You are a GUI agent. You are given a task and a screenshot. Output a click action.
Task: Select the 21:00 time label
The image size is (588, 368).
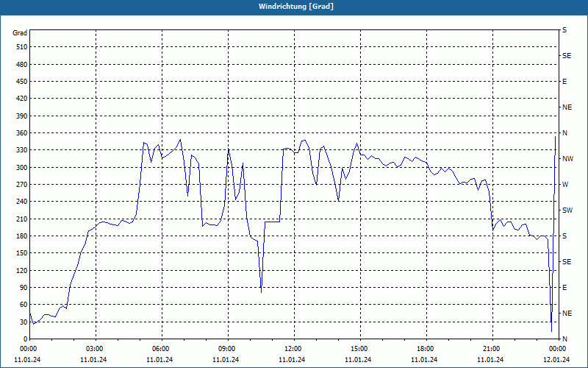pyautogui.click(x=490, y=349)
